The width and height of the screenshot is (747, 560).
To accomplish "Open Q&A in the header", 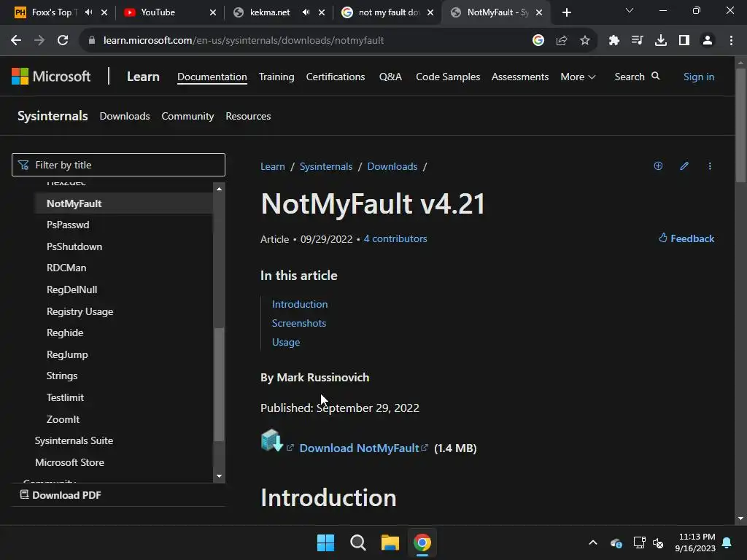I will 390,77.
